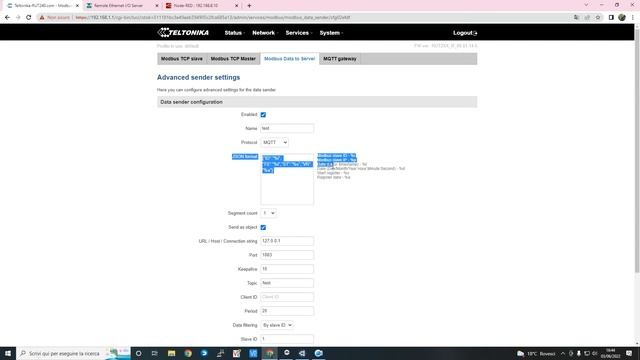Image resolution: width=640 pixels, height=360 pixels.
Task: Click the Logout link
Action: (465, 33)
